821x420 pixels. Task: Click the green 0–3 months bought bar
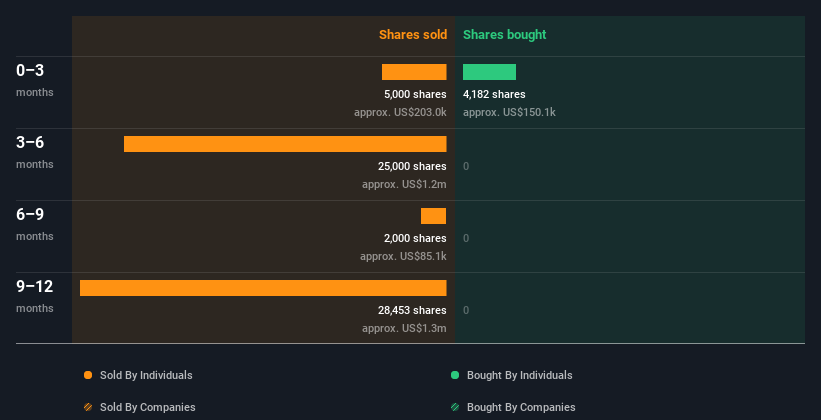(490, 72)
